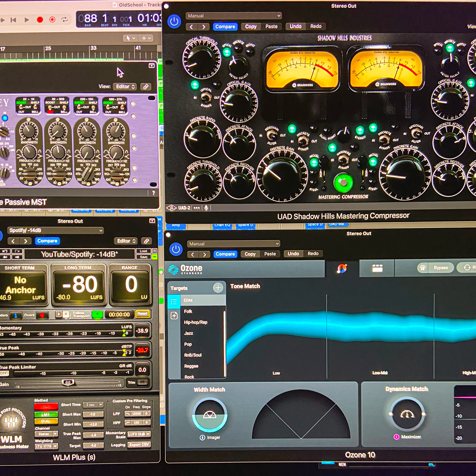Click the Dynamics Match Maximizer dial

coord(407,414)
